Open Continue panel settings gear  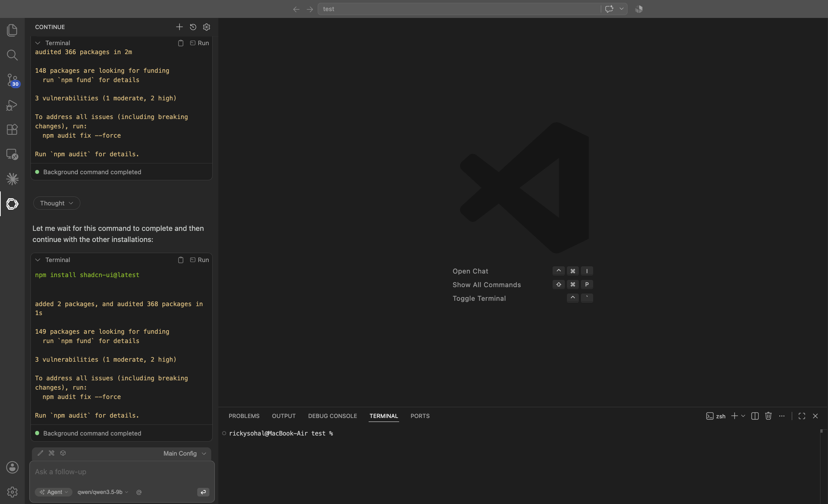[207, 27]
